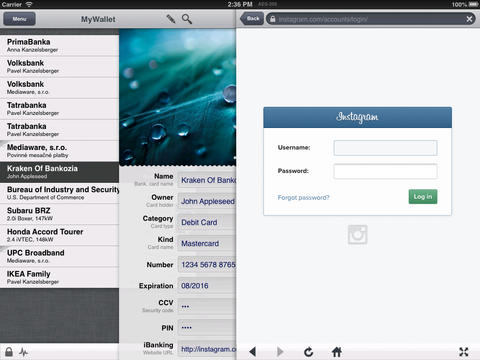Select Volksbank Mediaware, s.r.o. entry
The height and width of the screenshot is (360, 480).
click(x=59, y=87)
